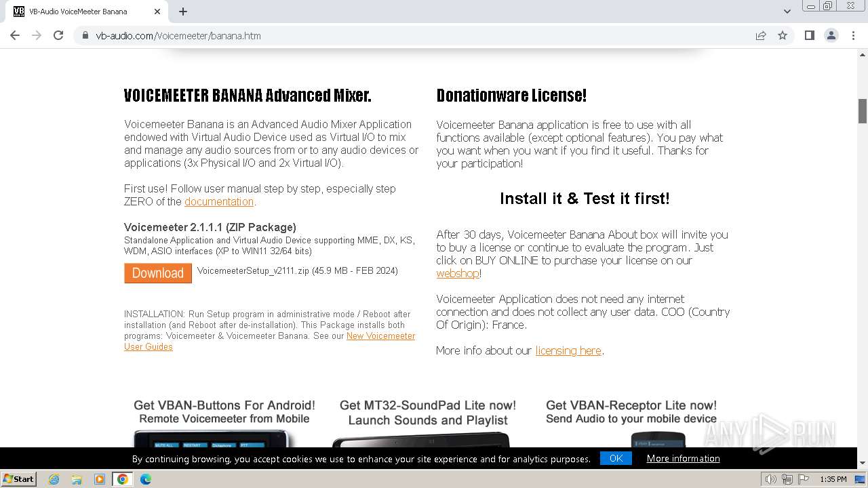Click the Action Center flag icon

804,479
